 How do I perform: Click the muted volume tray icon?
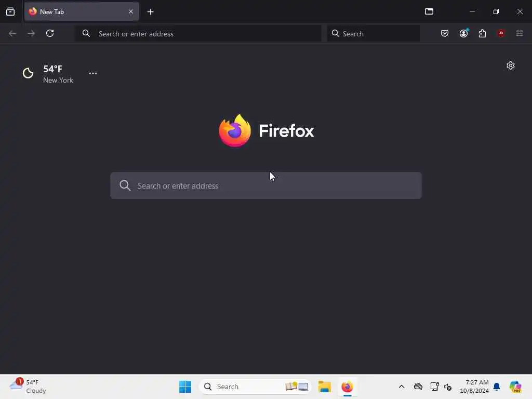[448, 387]
